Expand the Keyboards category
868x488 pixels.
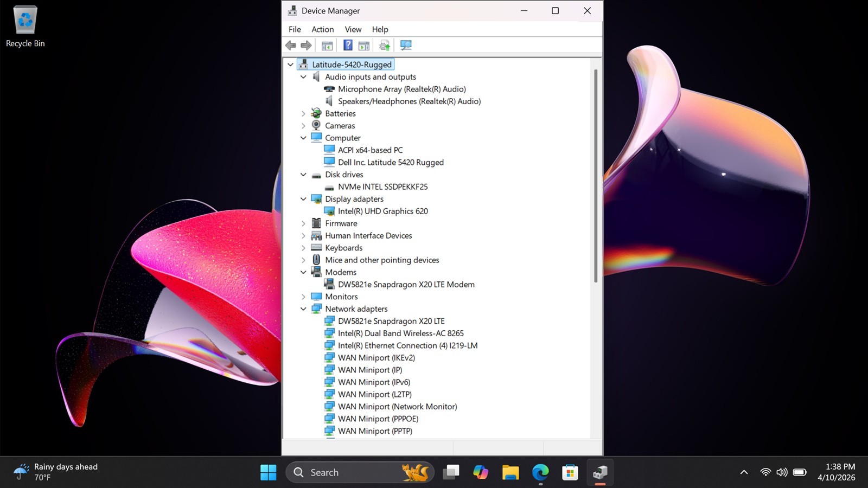(x=303, y=248)
